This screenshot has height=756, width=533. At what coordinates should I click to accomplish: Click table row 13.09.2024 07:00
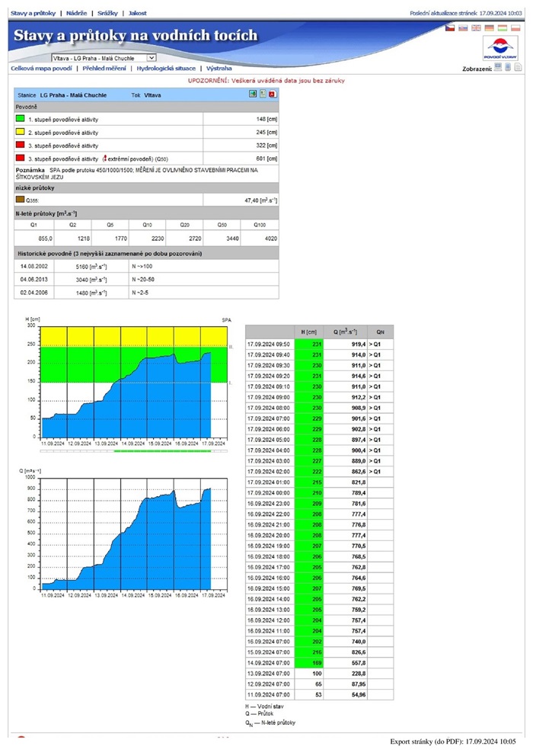click(x=320, y=674)
